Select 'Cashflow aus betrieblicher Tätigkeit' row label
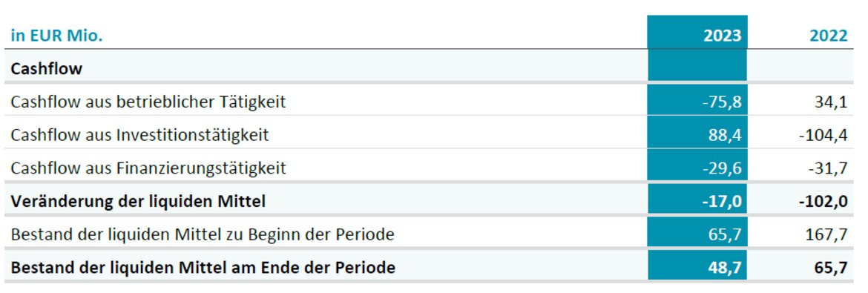 148,102
